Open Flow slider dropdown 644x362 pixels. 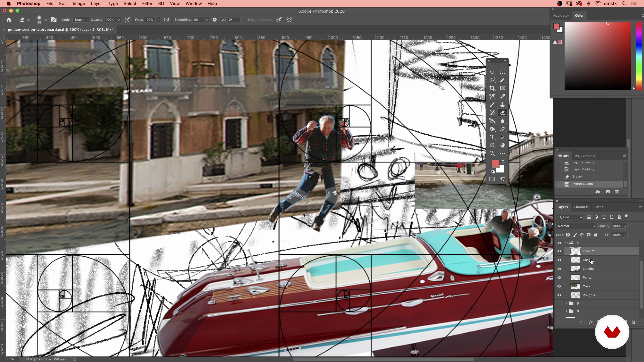point(158,20)
